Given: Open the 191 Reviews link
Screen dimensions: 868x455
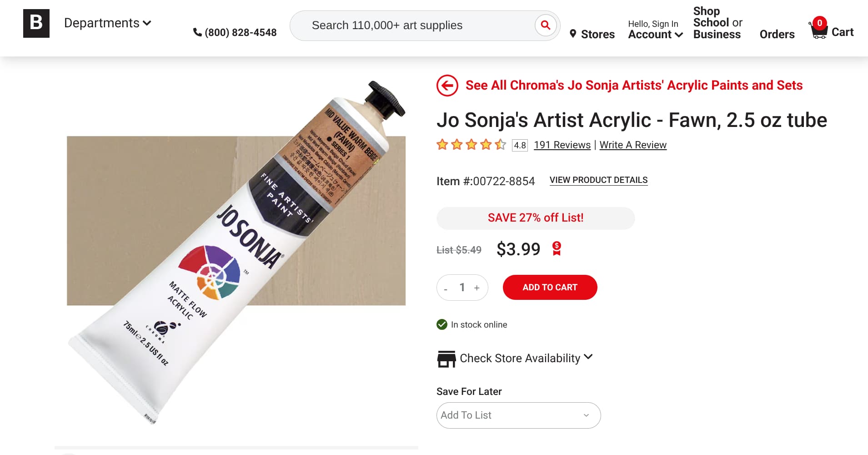Looking at the screenshot, I should (x=562, y=145).
